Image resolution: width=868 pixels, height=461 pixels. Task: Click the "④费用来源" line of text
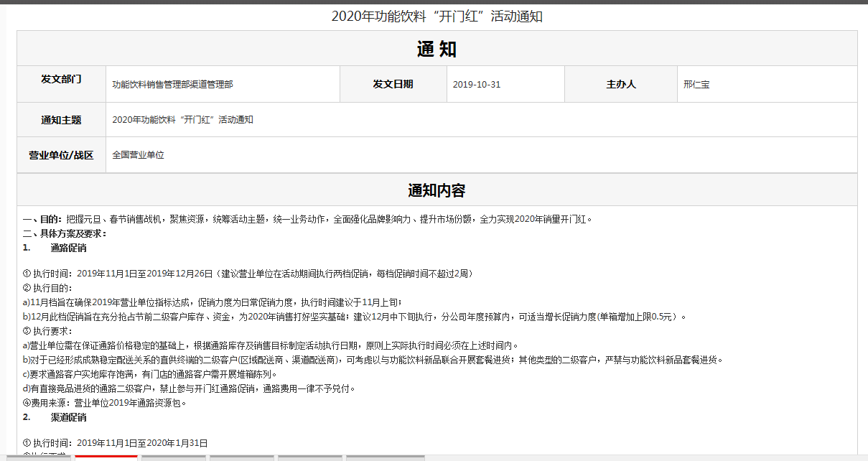click(x=105, y=403)
